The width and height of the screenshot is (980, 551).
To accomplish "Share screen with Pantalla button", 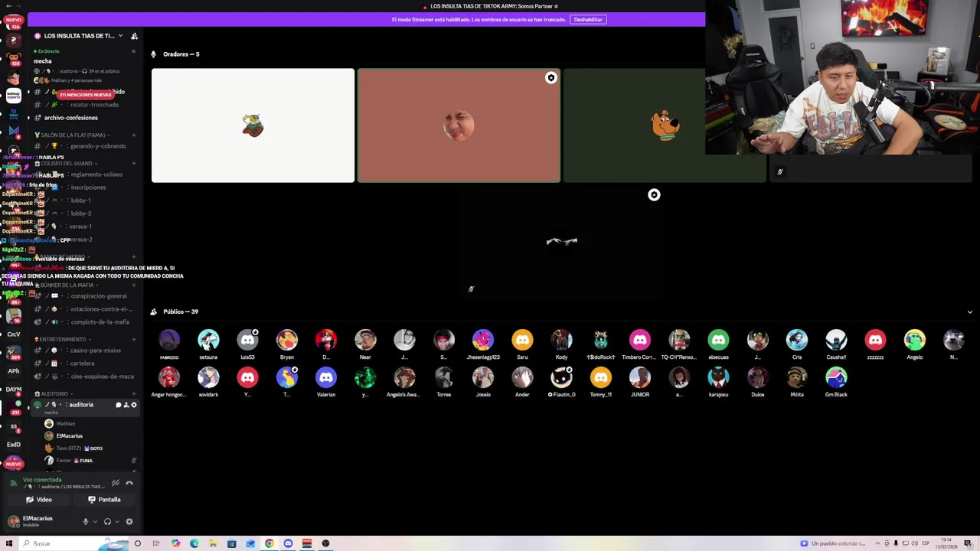I will coord(104,500).
